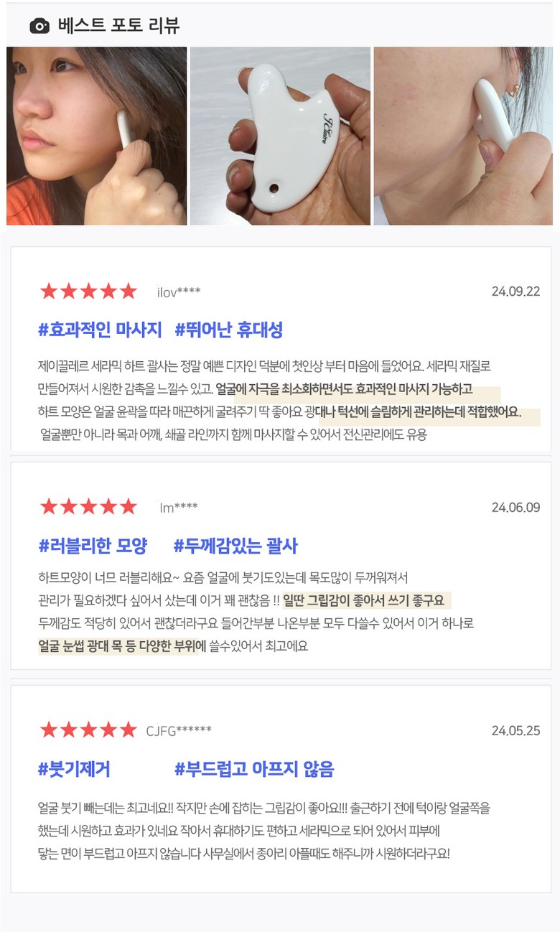Click the review date 24.09.22

click(x=515, y=292)
